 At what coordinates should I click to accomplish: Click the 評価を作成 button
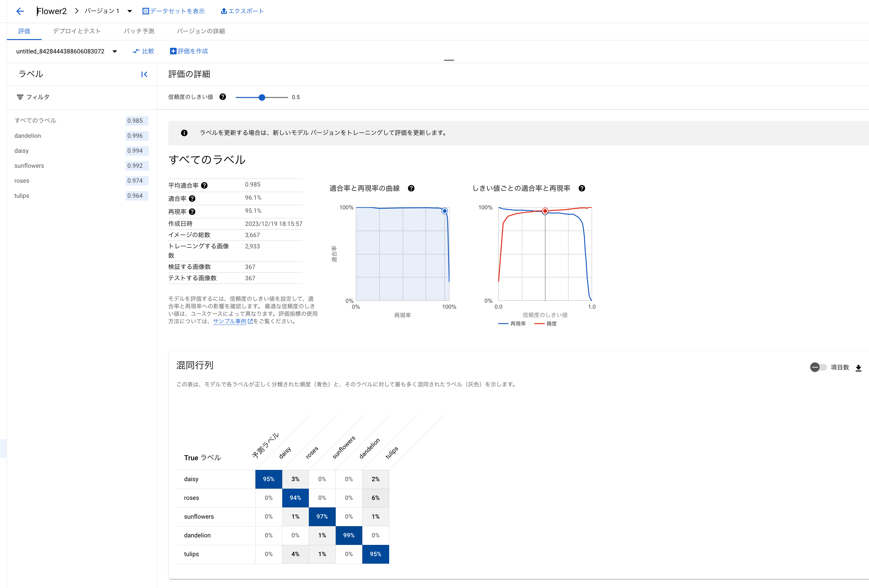189,51
